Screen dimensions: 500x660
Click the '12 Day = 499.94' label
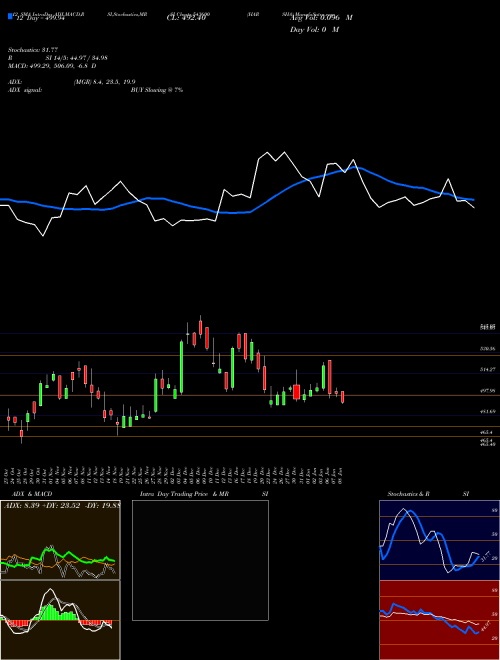[x=40, y=18]
